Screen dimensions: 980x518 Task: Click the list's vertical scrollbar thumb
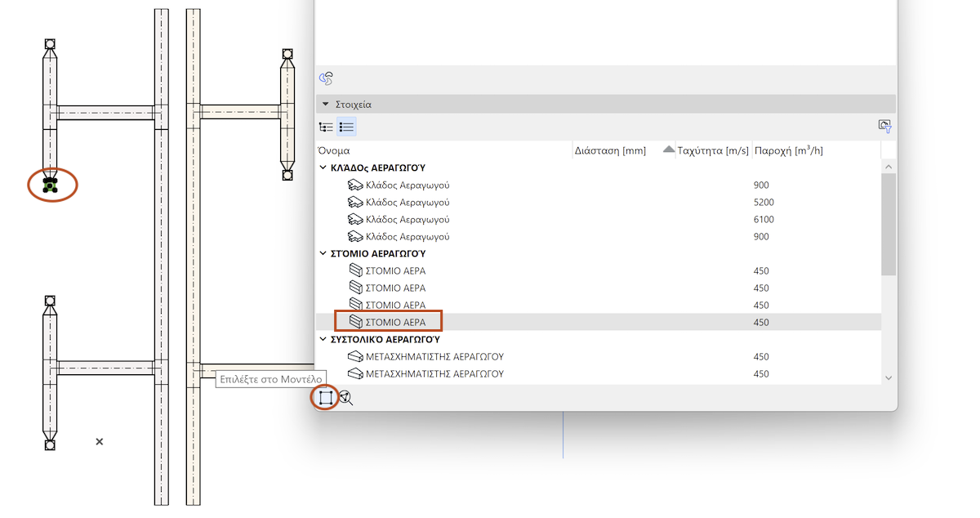889,224
